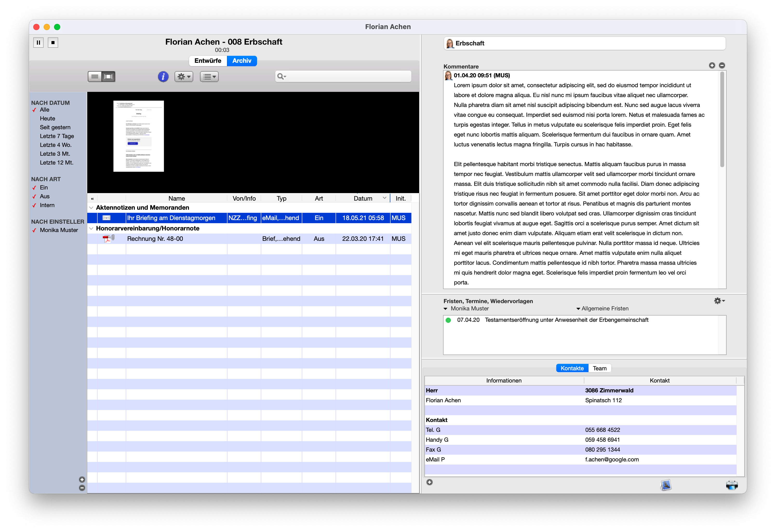Switch to the Team tab

(x=600, y=369)
